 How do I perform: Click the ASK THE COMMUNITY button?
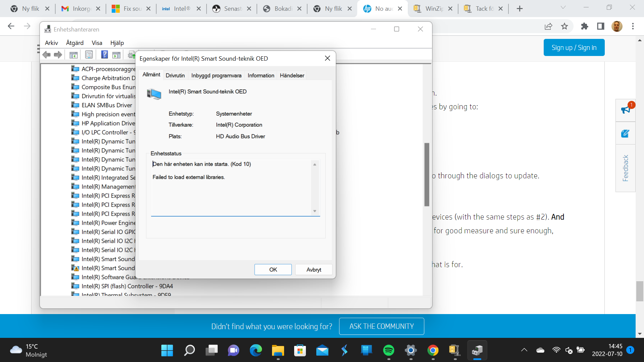tap(381, 326)
